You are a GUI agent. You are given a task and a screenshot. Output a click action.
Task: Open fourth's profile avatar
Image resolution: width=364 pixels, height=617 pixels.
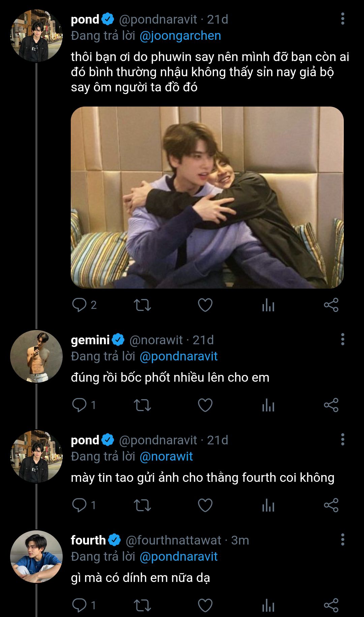pos(36,557)
